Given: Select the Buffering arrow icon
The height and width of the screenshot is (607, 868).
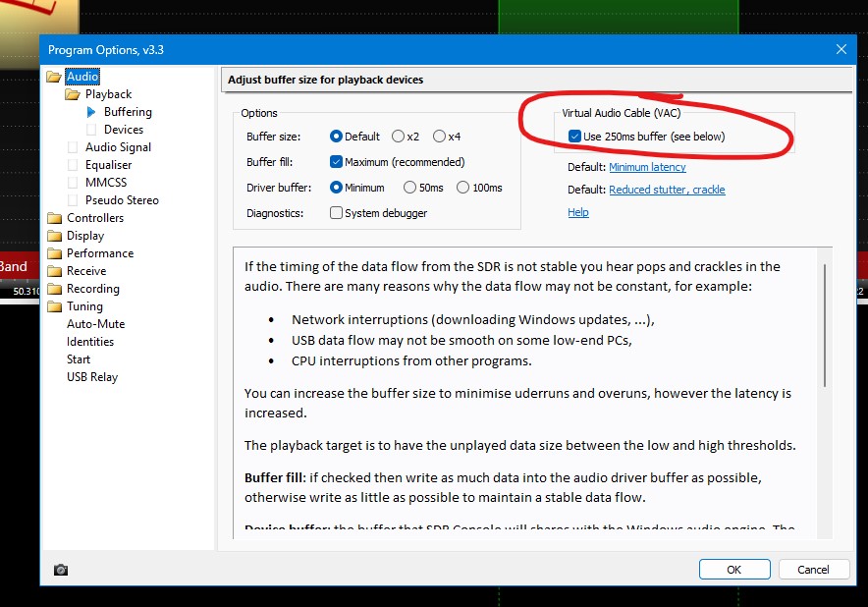Looking at the screenshot, I should pyautogui.click(x=92, y=112).
